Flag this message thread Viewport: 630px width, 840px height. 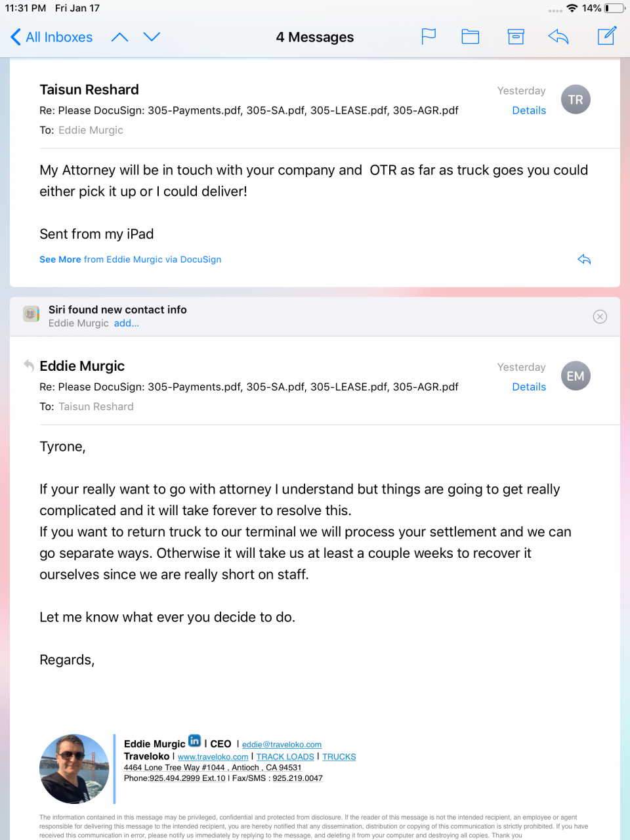pyautogui.click(x=429, y=37)
